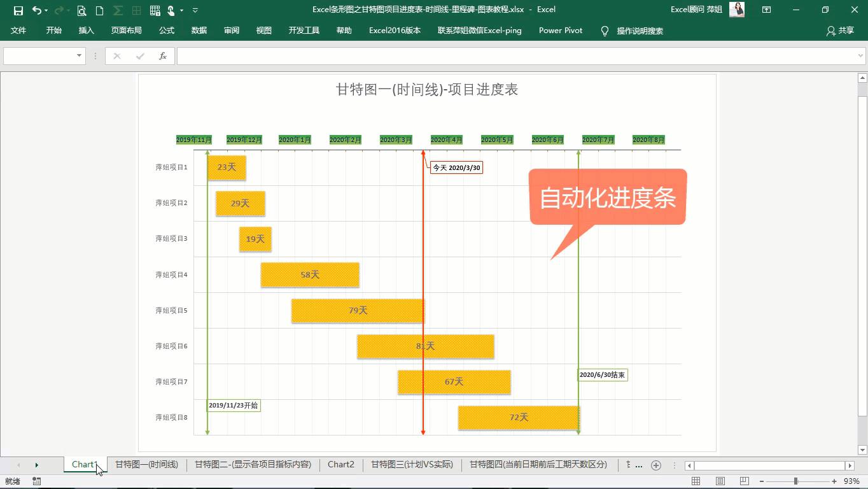This screenshot has height=489, width=868.
Task: Open the Undo history dropdown arrow
Action: coord(46,10)
